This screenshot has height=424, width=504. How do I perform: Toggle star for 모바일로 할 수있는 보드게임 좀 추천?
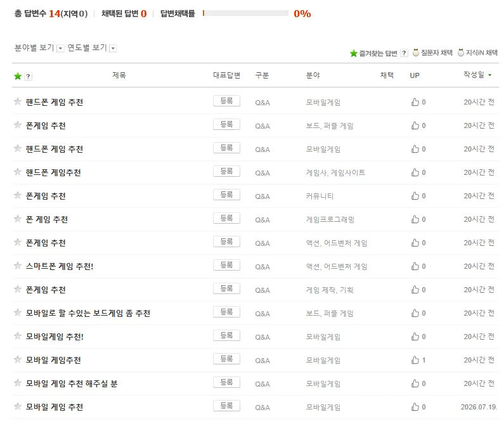click(18, 312)
